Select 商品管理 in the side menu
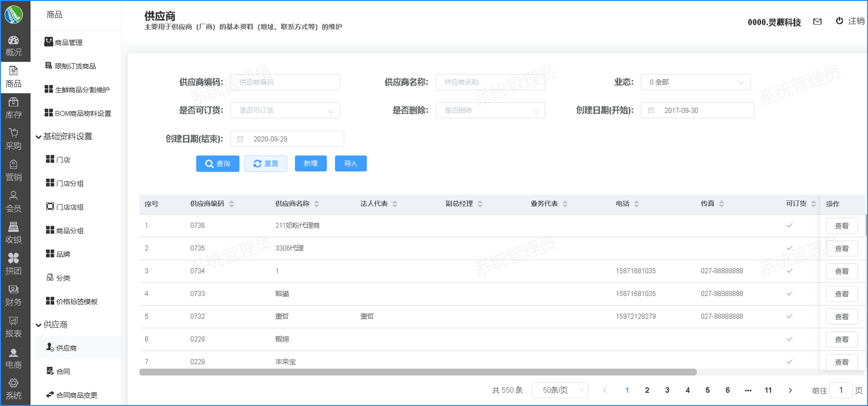Screen dimensions: 868x406 click(68, 43)
